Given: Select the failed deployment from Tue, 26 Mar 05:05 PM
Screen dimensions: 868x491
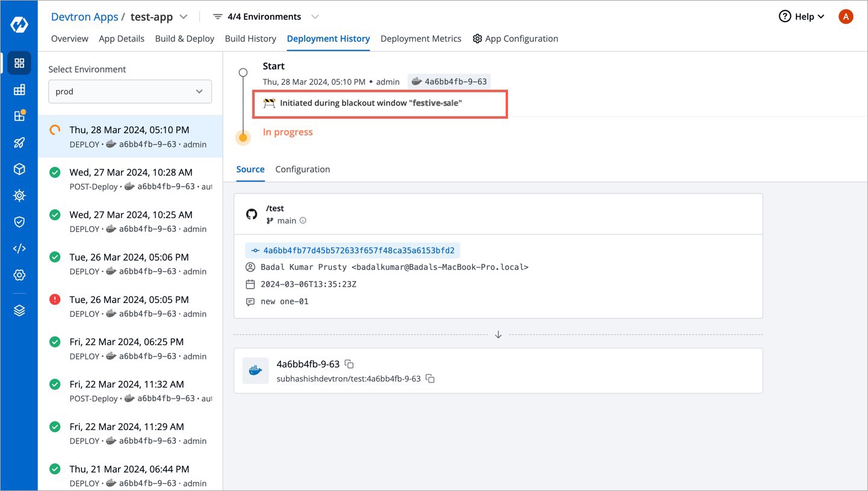Looking at the screenshot, I should (129, 305).
